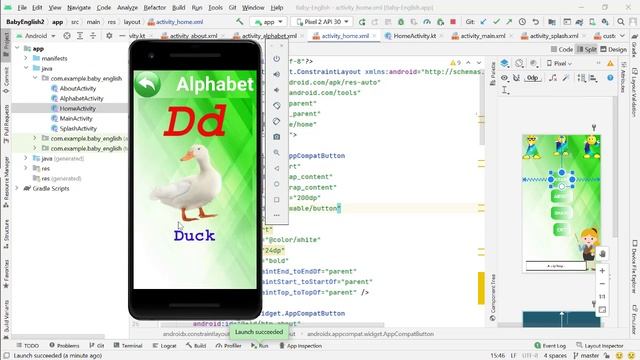640x360 pixels.
Task: Toggle autoconnect magnet in design toolbar
Action: click(517, 78)
